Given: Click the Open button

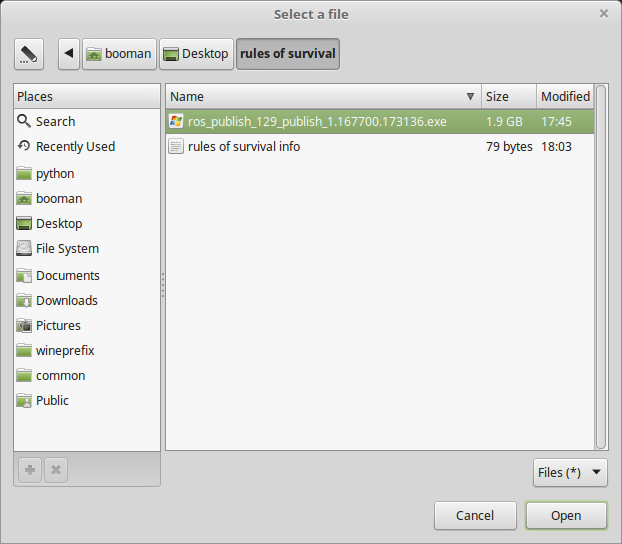Looking at the screenshot, I should (x=566, y=515).
